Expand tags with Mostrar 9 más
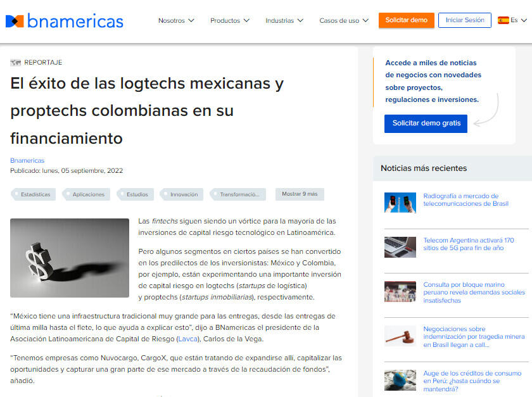532x397 pixels. point(300,194)
